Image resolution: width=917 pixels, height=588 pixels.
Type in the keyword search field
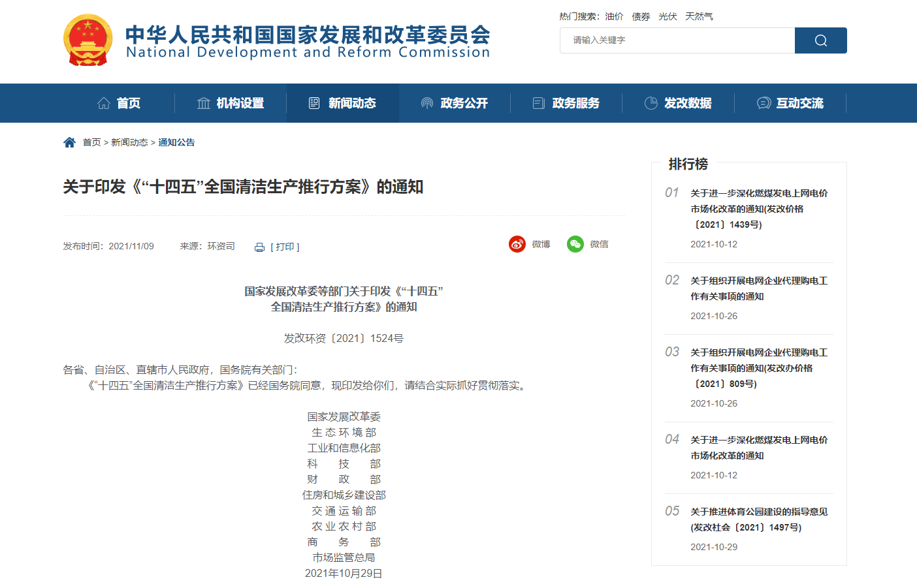click(x=677, y=40)
